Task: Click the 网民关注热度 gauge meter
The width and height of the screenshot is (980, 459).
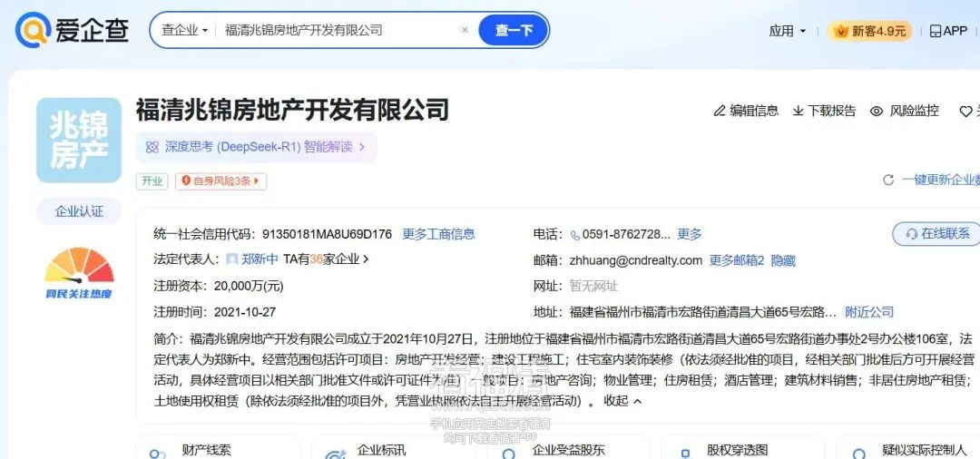Action: [79, 268]
